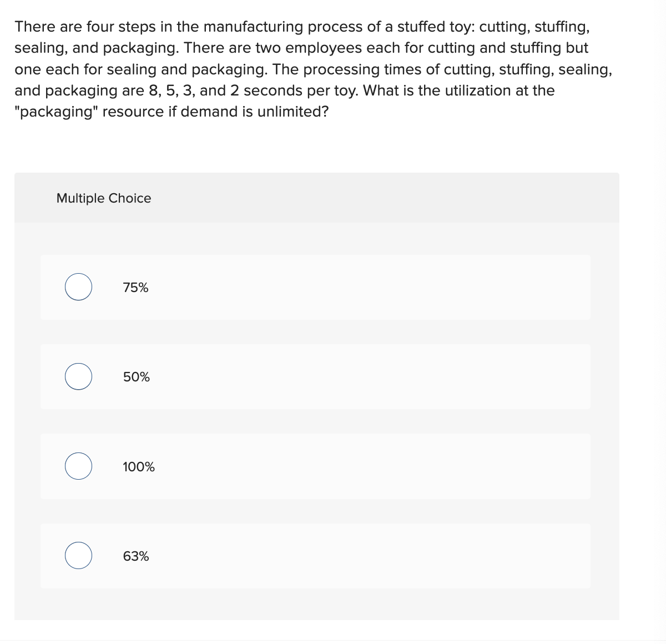Viewport: 666px width, 644px height.
Task: Pick the 63% radio button
Action: (x=78, y=556)
